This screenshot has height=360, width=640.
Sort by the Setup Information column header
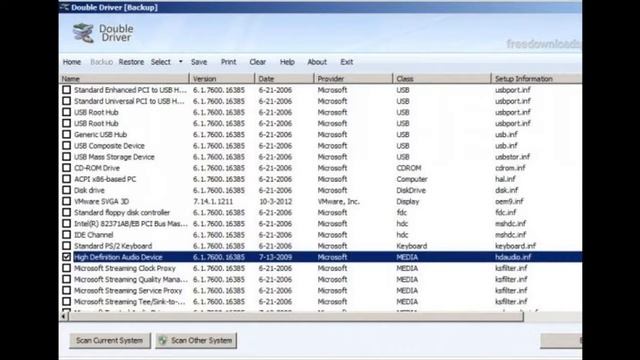click(x=537, y=78)
